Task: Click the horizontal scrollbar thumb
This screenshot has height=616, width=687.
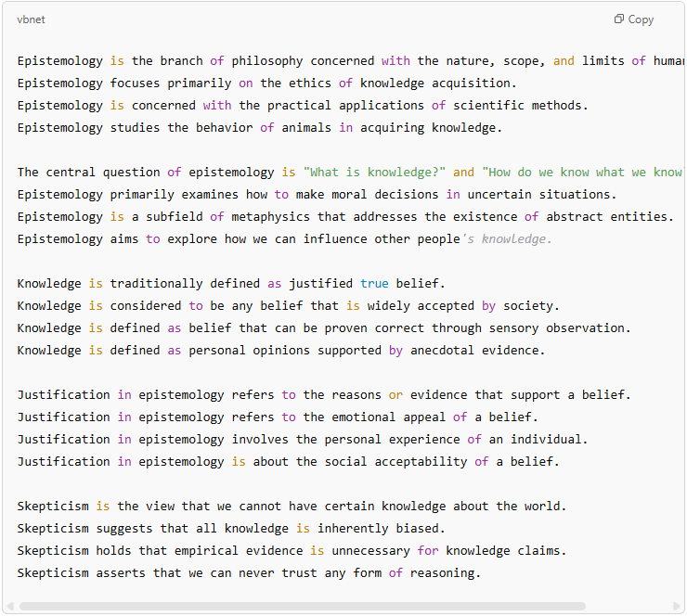Action: pyautogui.click(x=302, y=607)
